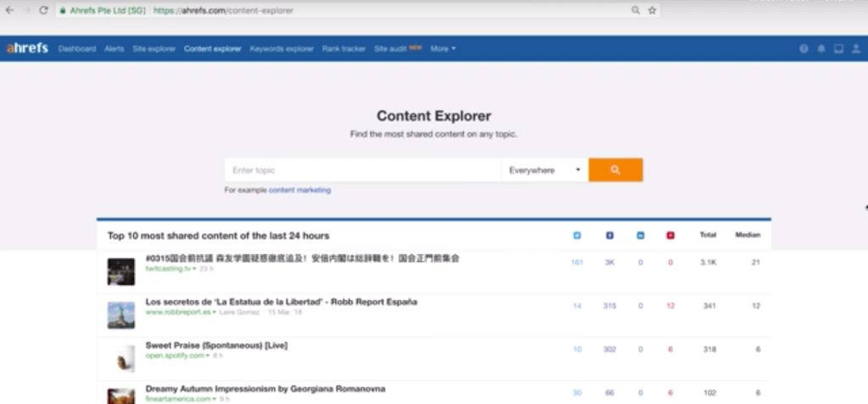
Task: Click the Facebook shares column icon
Action: (609, 235)
